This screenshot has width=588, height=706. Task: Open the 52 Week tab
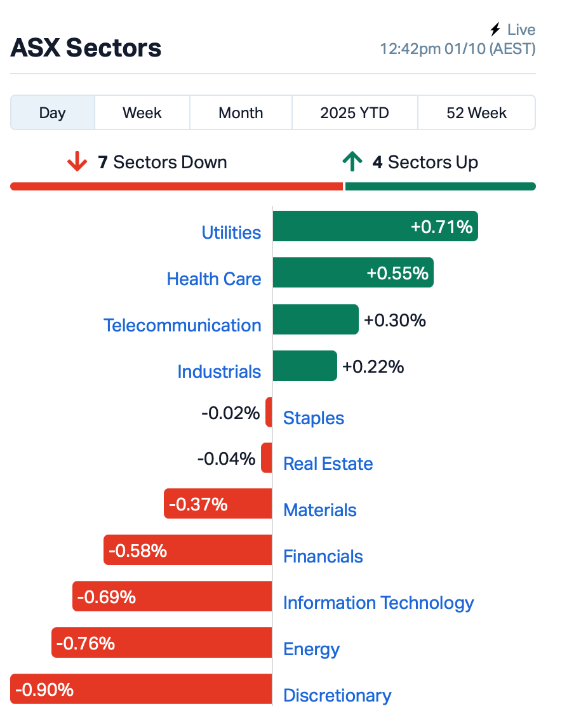pyautogui.click(x=476, y=113)
